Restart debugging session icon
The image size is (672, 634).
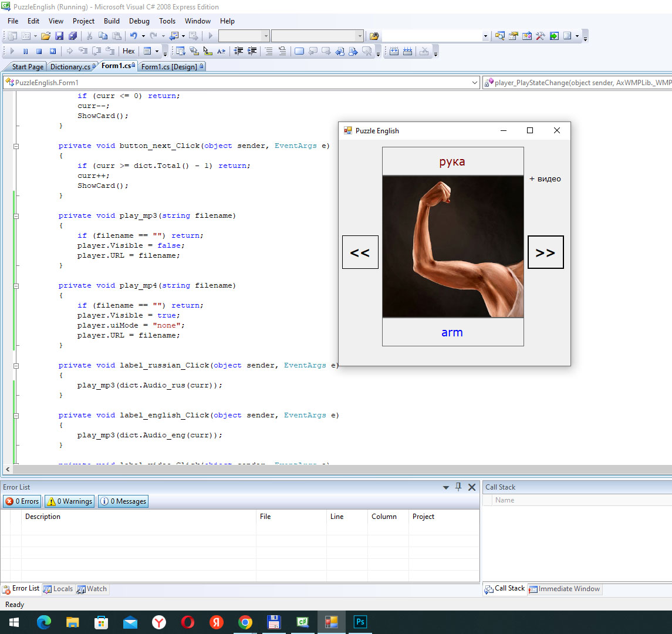coord(53,51)
